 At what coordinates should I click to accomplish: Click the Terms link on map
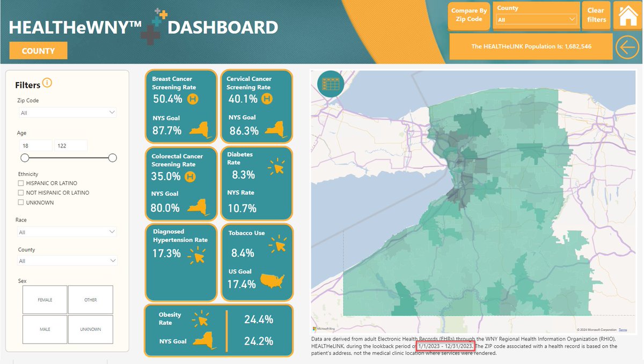623,330
